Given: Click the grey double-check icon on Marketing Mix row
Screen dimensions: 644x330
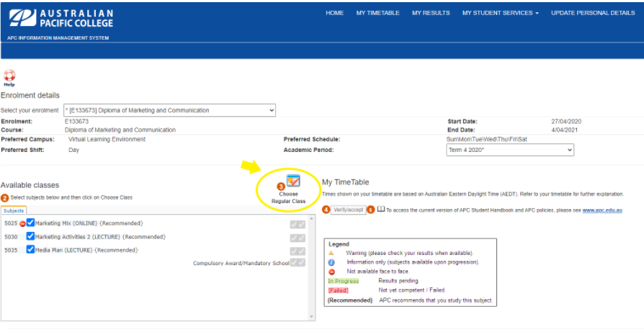Looking at the screenshot, I should click(x=298, y=224).
